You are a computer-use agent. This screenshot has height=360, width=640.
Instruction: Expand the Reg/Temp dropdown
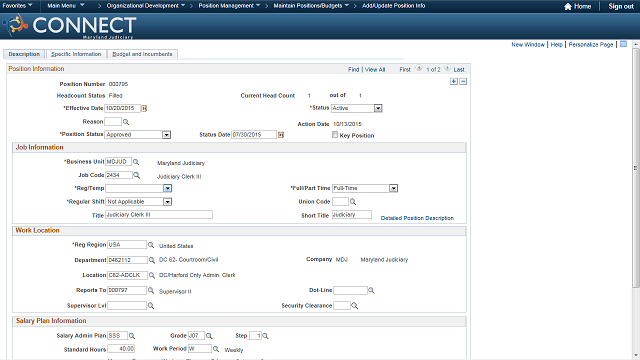click(168, 188)
